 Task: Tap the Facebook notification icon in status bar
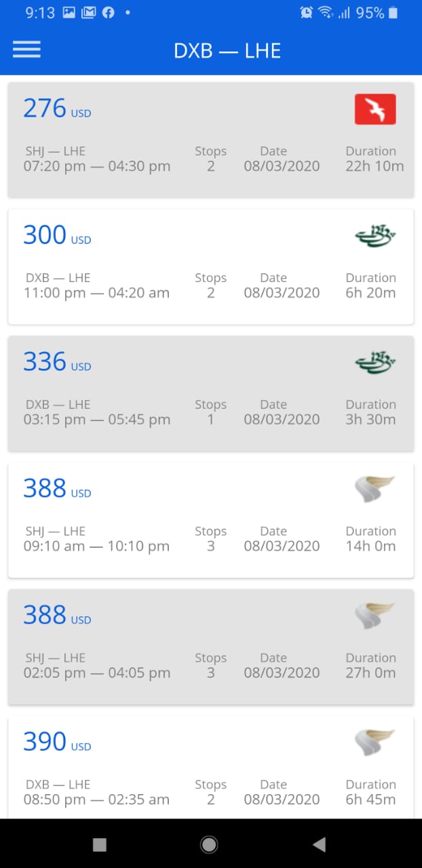coord(108,12)
